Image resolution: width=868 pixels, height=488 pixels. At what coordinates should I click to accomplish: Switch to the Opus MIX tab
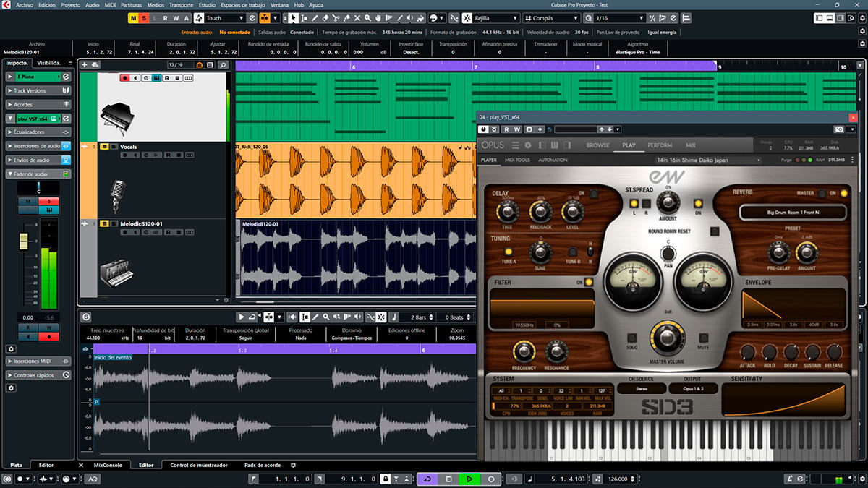coord(691,145)
